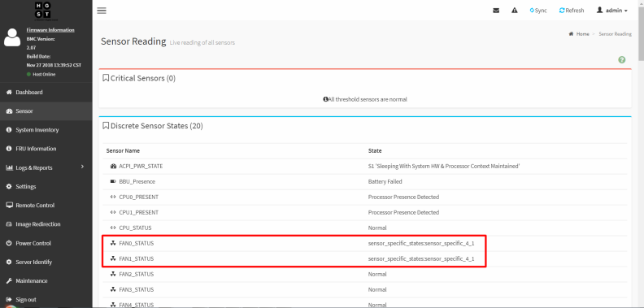Open Maintenance wrench menu item

pos(46,281)
